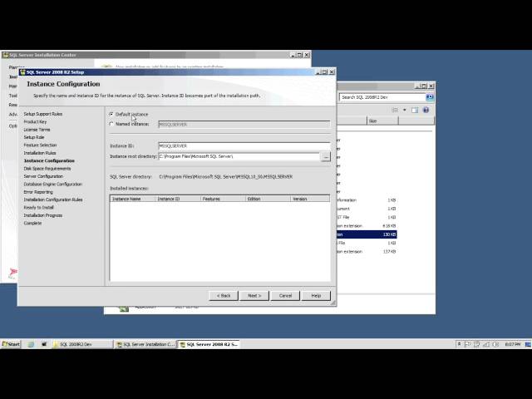This screenshot has width=532, height=399.
Task: Select the Ready to Install step
Action: click(39, 208)
